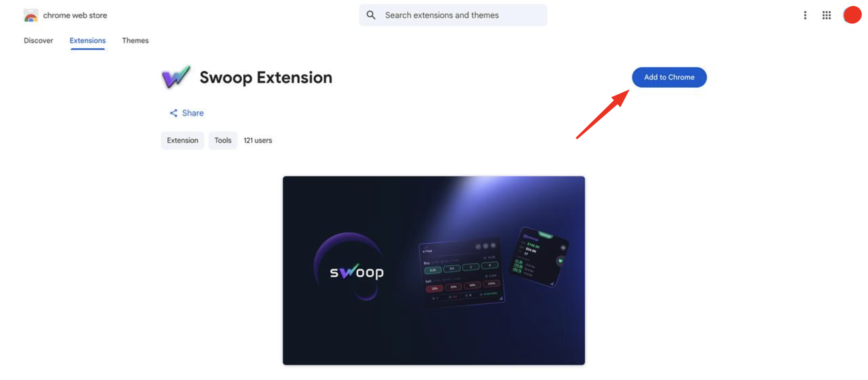The image size is (868, 380).
Task: Open the Google apps grid launcher
Action: 826,15
